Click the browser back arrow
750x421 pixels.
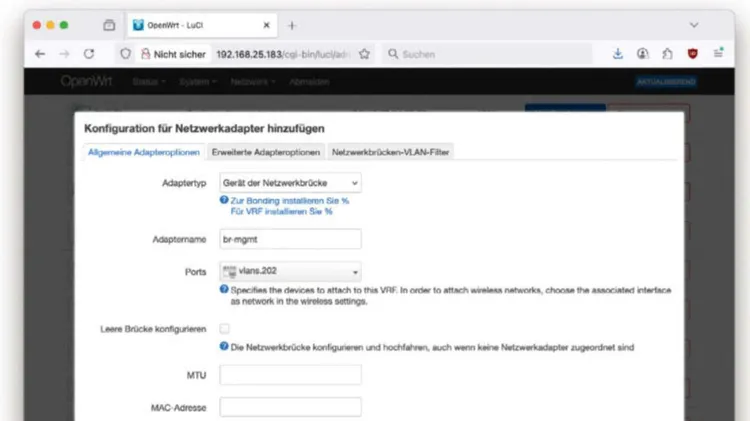[40, 54]
